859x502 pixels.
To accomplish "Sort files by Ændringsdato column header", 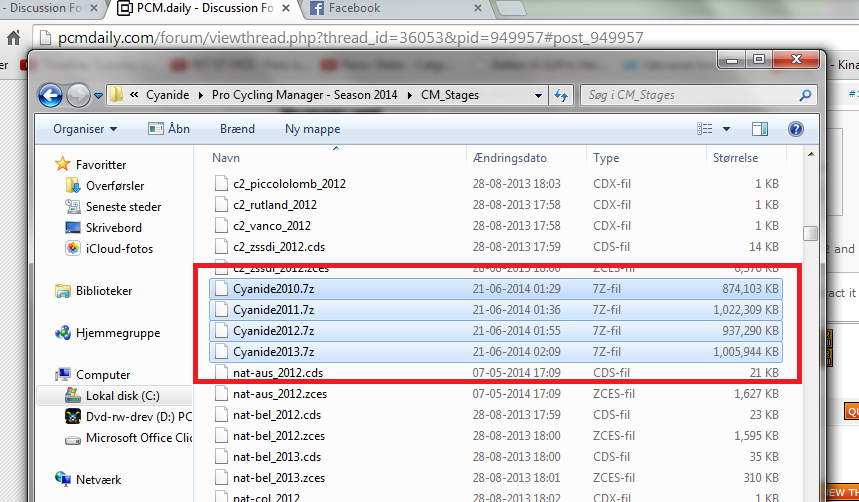I will pyautogui.click(x=508, y=158).
